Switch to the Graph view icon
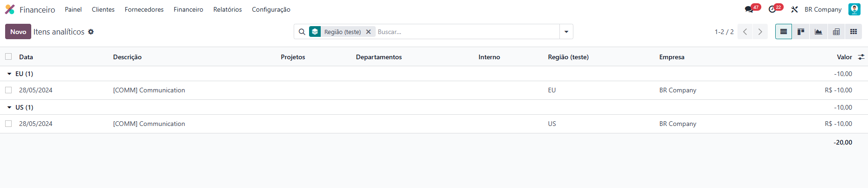 [818, 32]
